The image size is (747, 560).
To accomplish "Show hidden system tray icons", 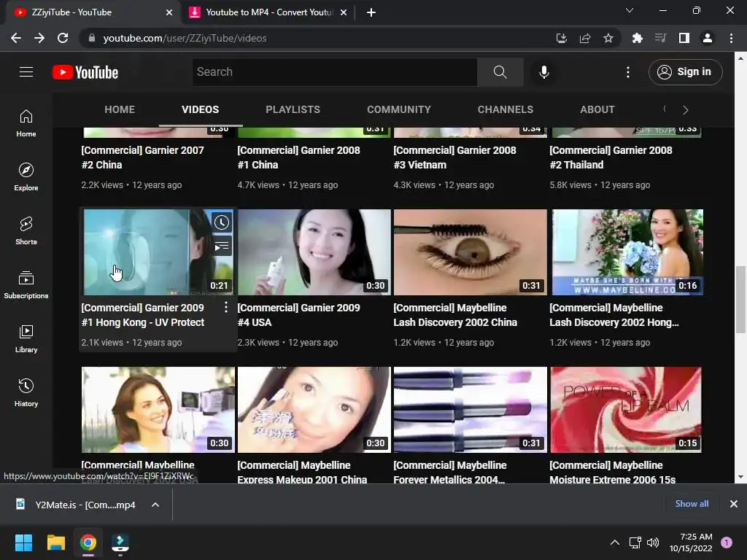I will click(614, 542).
